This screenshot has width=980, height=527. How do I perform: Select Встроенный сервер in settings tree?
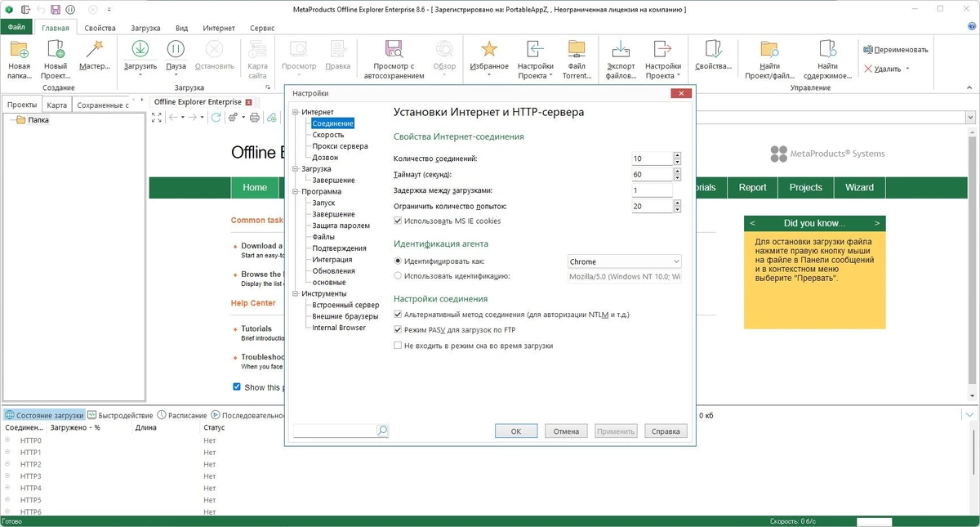click(345, 305)
